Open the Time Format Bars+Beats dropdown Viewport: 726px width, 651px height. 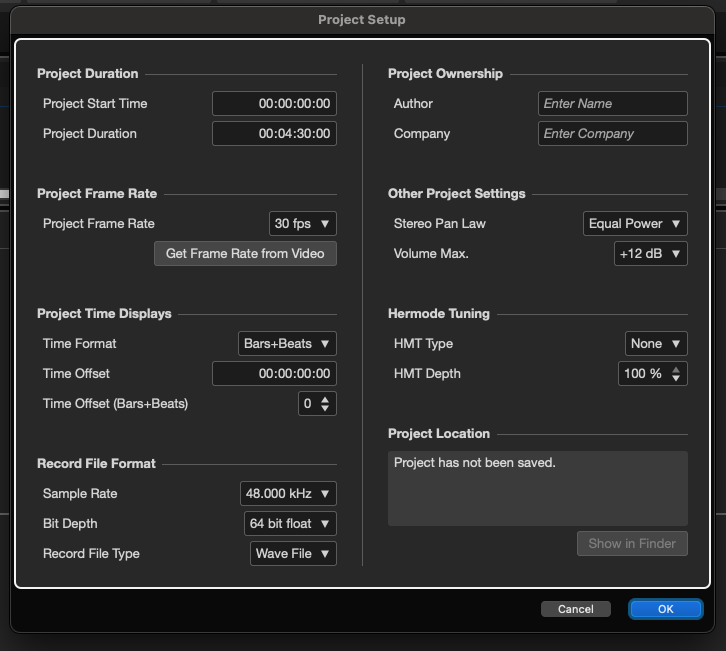tap(287, 344)
